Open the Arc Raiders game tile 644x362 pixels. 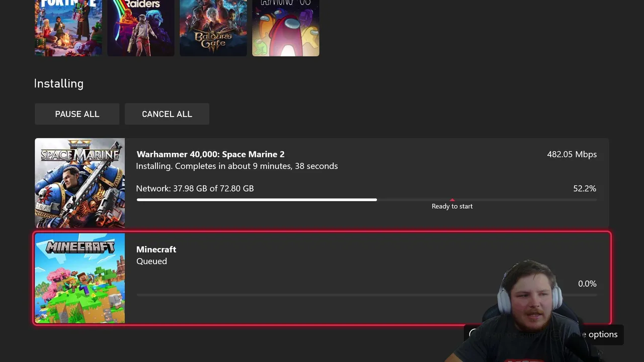[141, 28]
